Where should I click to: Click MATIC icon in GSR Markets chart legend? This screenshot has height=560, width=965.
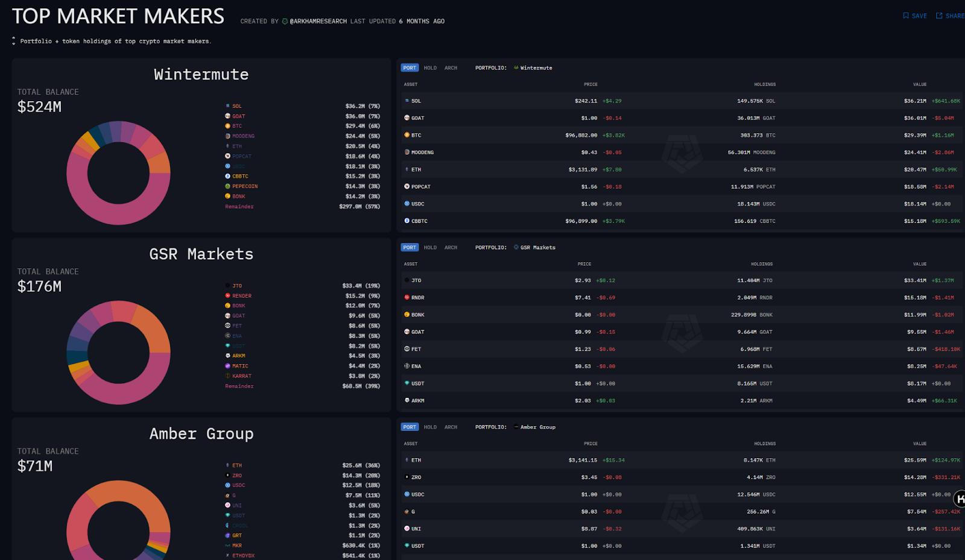227,366
